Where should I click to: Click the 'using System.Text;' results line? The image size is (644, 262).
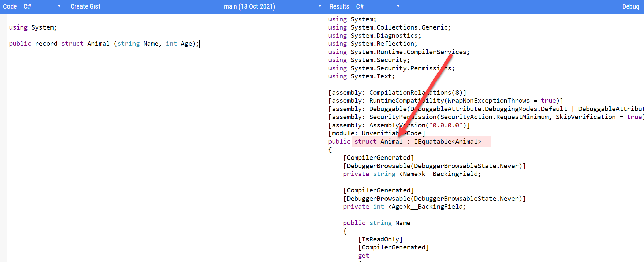pos(361,76)
